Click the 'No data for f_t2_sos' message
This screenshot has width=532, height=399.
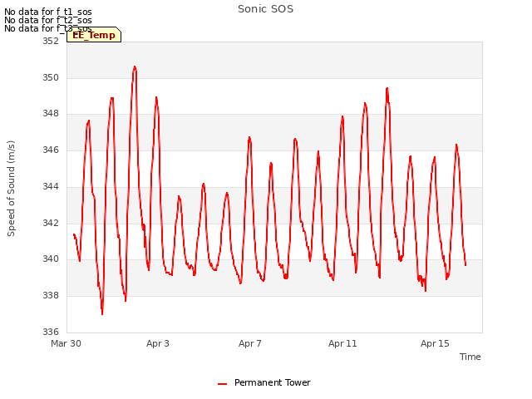(48, 20)
